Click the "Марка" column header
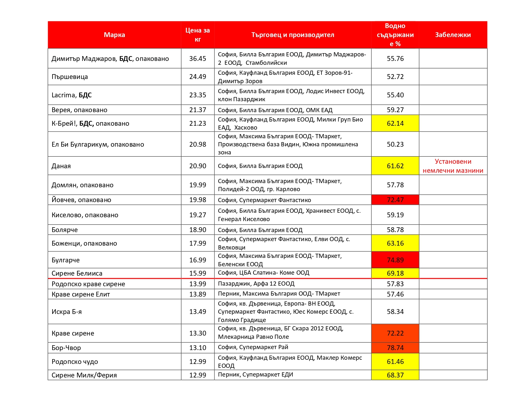This screenshot has height=411, width=532. point(114,35)
